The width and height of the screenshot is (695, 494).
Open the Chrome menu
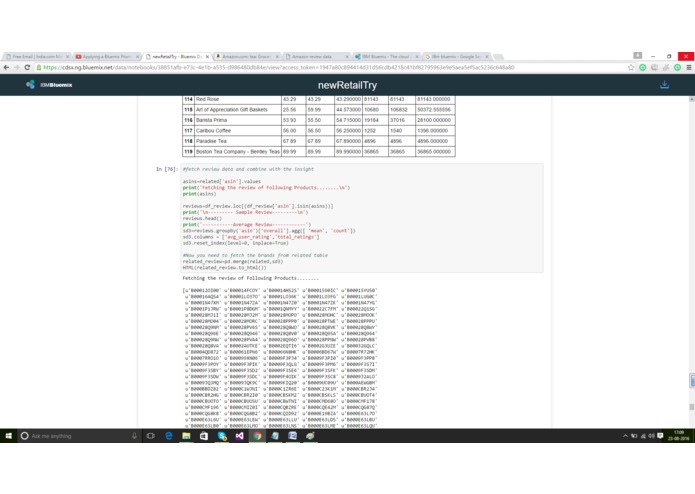[689, 67]
